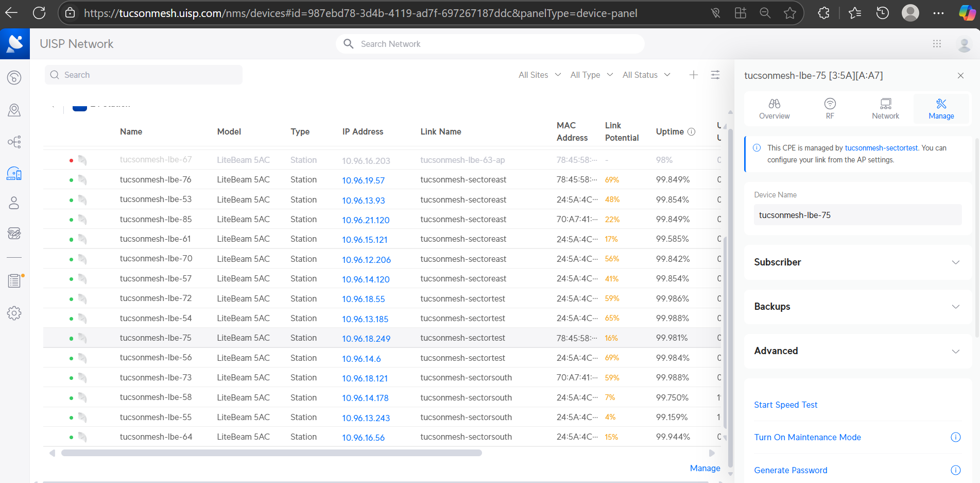
Task: Open the apps grid icon
Action: [x=937, y=44]
